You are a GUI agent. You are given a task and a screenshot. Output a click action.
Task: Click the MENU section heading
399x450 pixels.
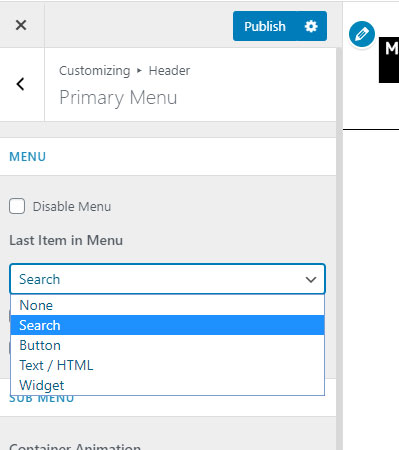[28, 157]
